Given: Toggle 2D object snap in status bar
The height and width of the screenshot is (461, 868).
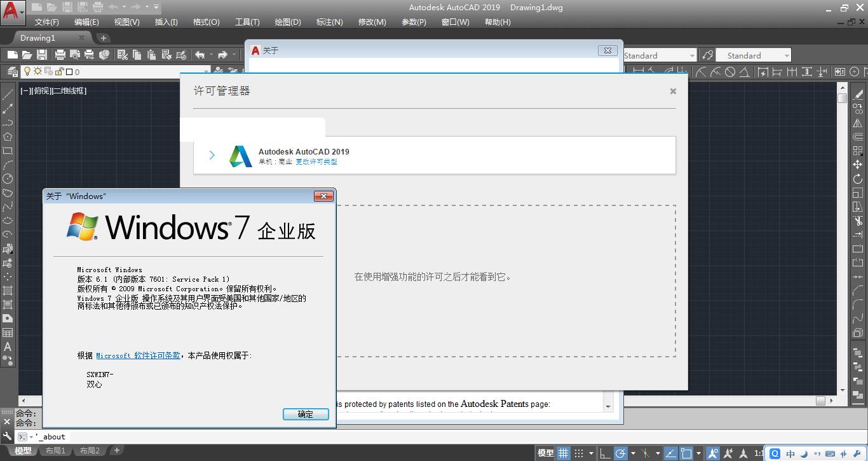Looking at the screenshot, I should [x=686, y=453].
